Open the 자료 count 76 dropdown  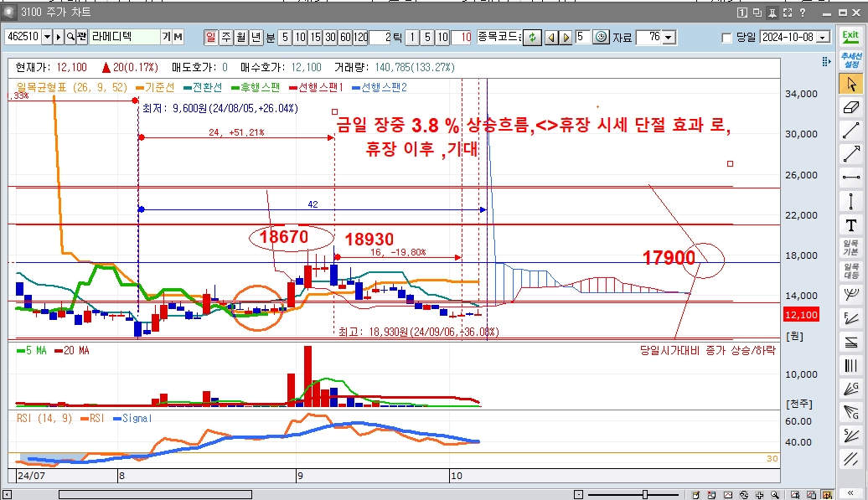pos(669,37)
